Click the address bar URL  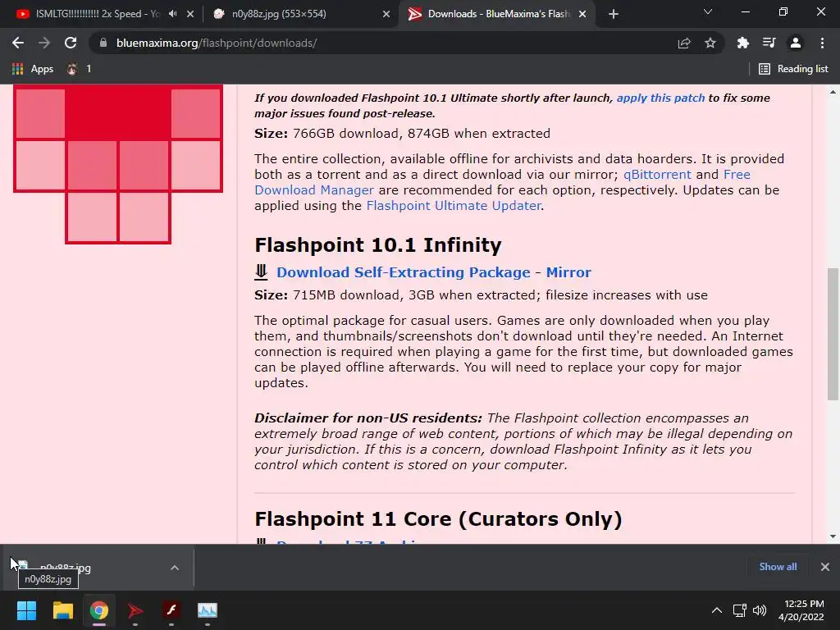click(217, 43)
